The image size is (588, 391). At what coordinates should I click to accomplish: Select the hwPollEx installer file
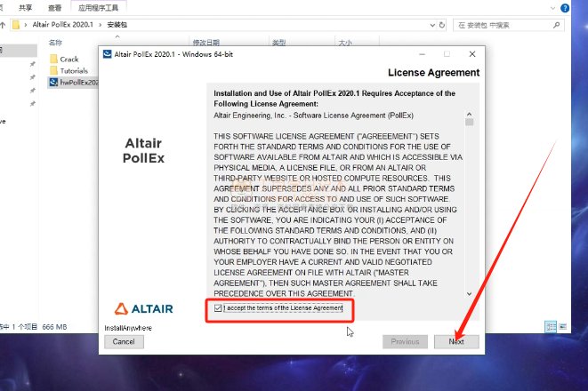pyautogui.click(x=74, y=83)
